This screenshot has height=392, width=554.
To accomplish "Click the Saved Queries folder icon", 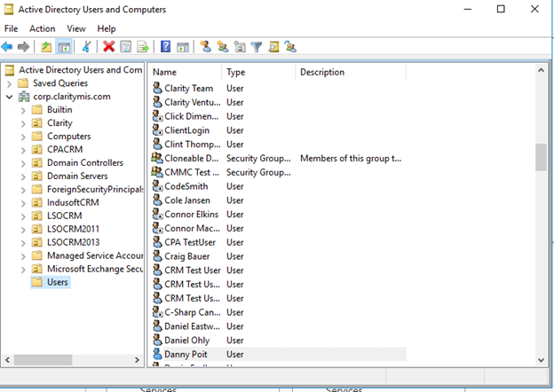I will click(x=23, y=83).
